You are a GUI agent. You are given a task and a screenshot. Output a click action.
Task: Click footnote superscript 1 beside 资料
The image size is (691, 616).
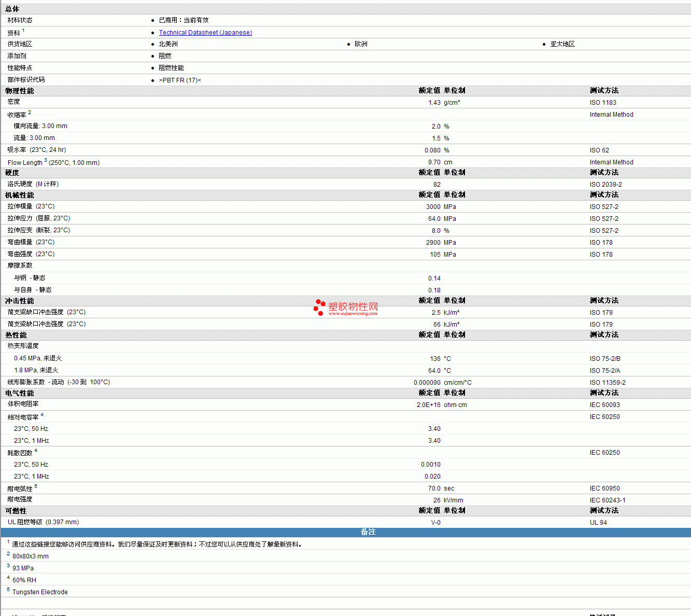(23, 31)
